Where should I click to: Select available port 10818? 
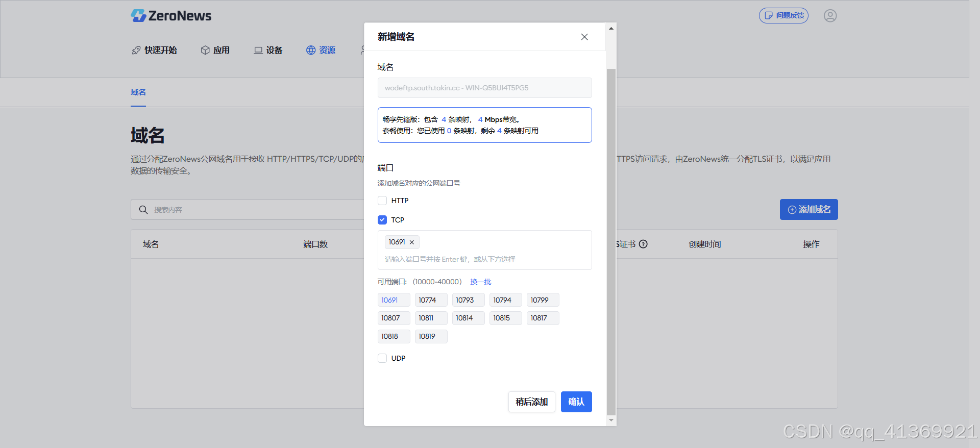click(x=394, y=336)
